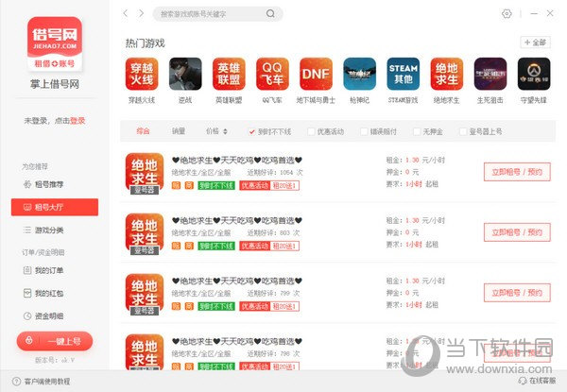
Task: Check the 无押金 filter
Action: point(417,131)
